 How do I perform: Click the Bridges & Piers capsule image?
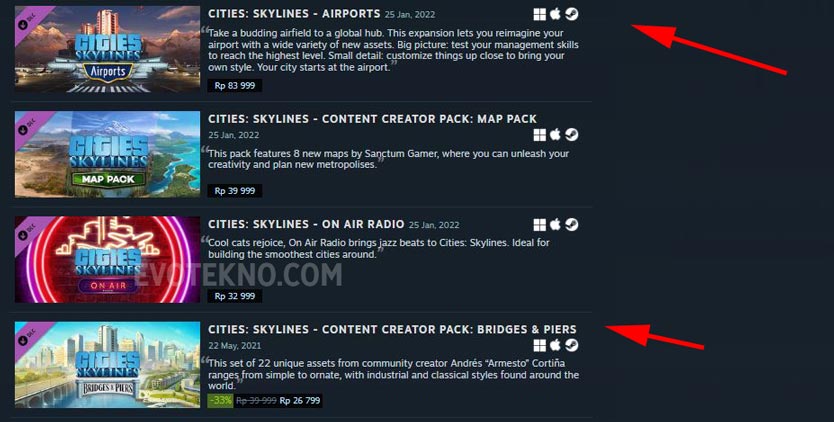pyautogui.click(x=107, y=365)
